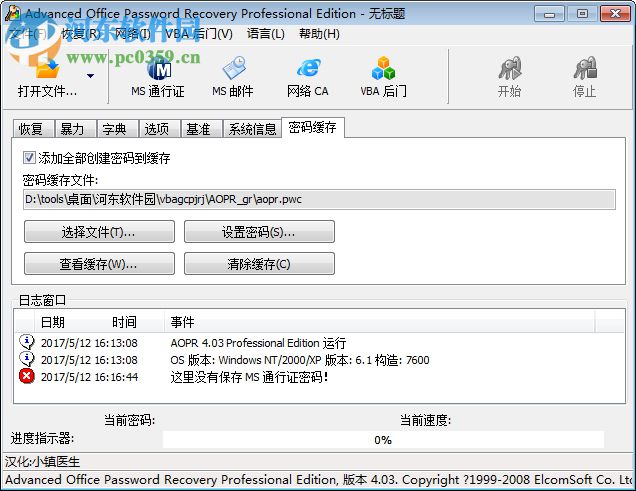Open the 恢复(R) menu
636x491 pixels.
coord(81,33)
